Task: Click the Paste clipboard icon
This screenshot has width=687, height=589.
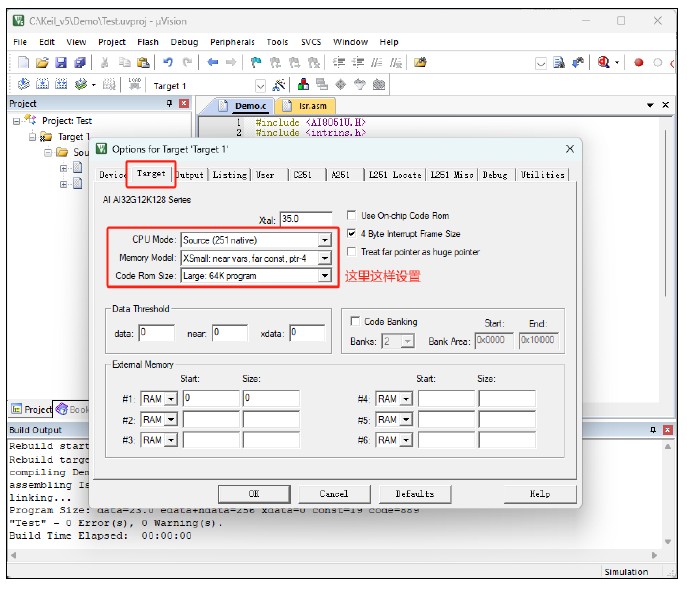Action: coord(143,63)
